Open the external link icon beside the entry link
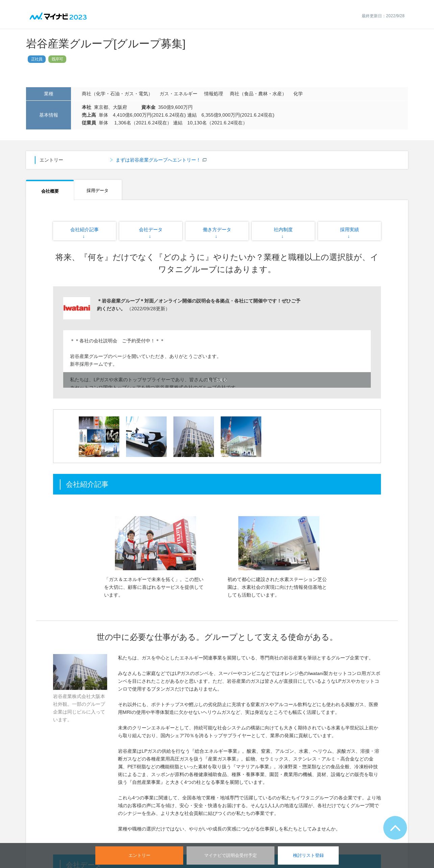 204,160
